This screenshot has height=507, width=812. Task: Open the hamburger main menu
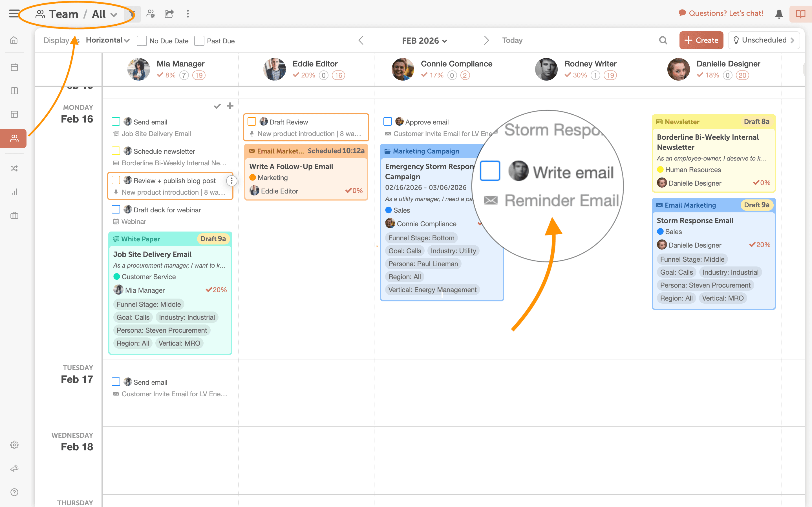pos(14,14)
